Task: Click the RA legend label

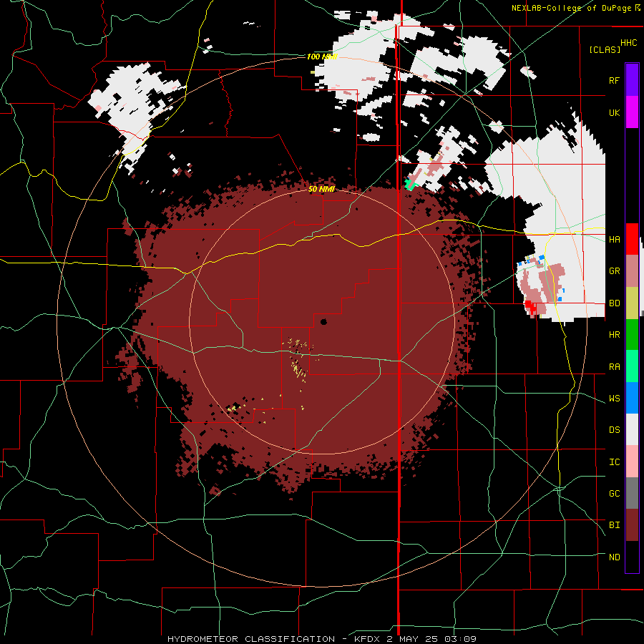Action: tap(614, 367)
